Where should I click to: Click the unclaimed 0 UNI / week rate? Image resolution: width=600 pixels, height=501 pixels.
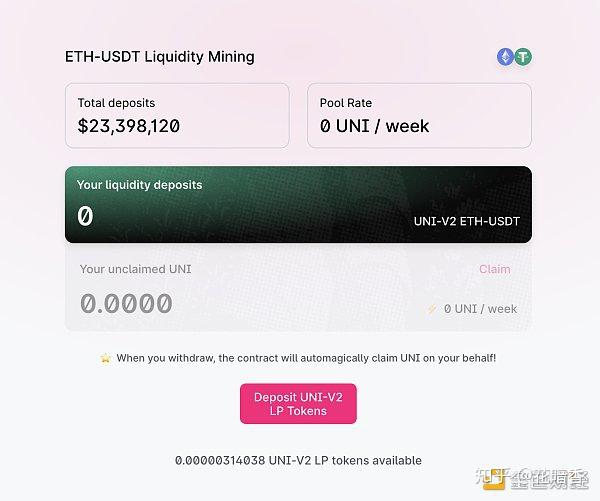(480, 309)
